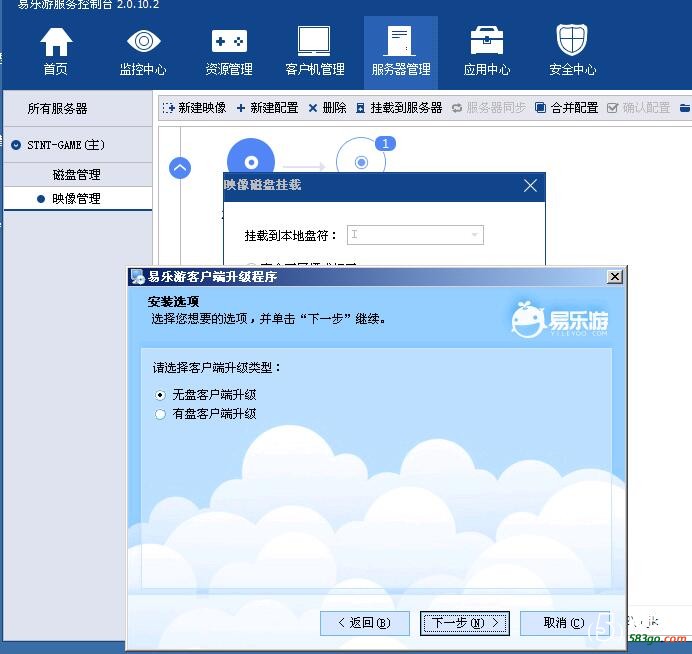Collapse panel with round chevron-up button
Image resolution: width=692 pixels, height=654 pixels.
(x=180, y=168)
